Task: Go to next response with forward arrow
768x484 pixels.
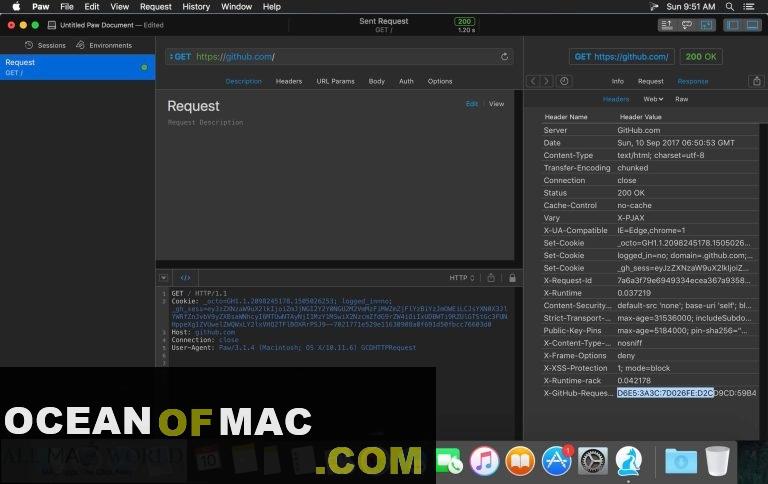Action: tap(547, 81)
